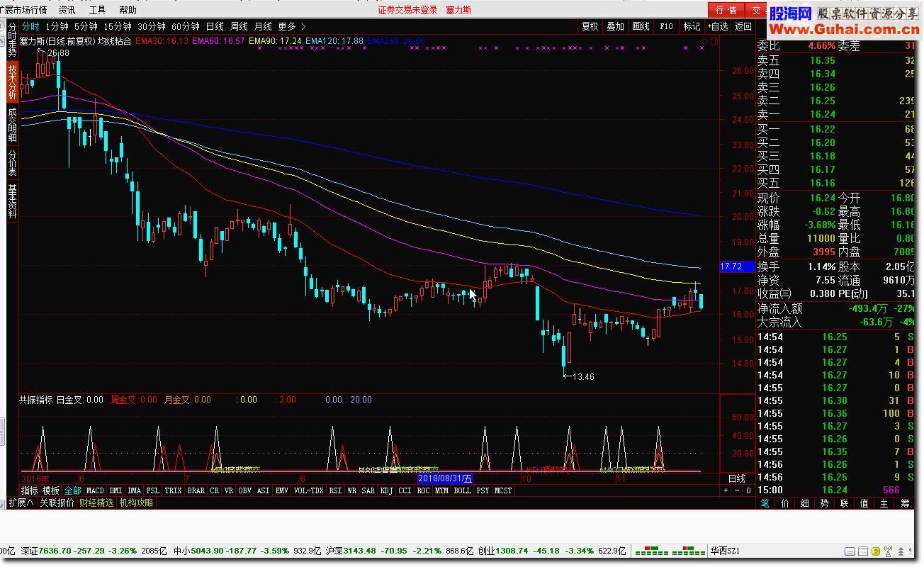Apply the BOLL indicator
Viewport: 924px width, 567px height.
[463, 490]
